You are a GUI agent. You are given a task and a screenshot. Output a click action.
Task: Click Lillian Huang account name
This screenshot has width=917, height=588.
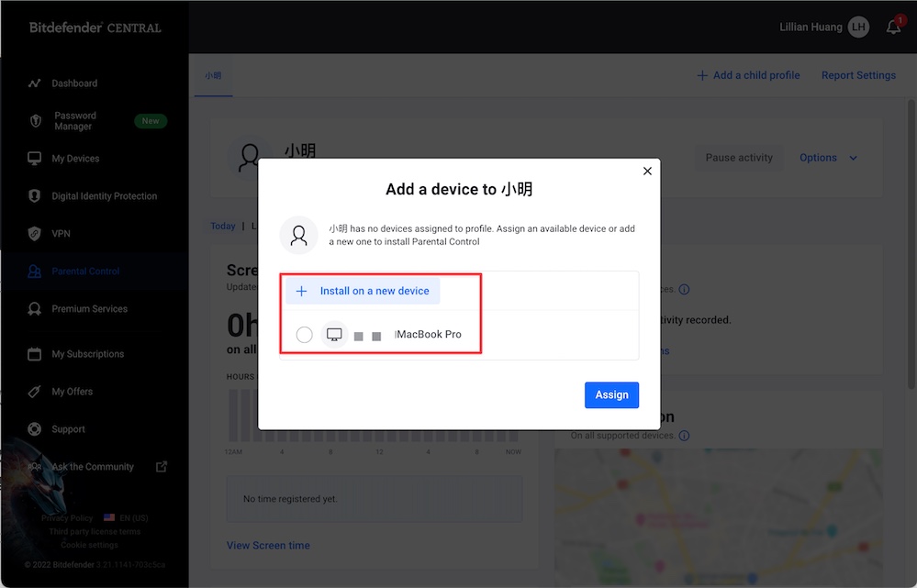[811, 27]
